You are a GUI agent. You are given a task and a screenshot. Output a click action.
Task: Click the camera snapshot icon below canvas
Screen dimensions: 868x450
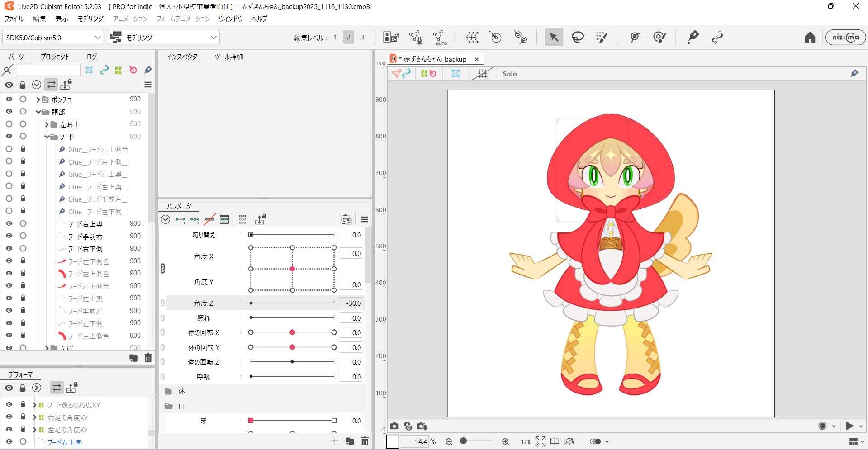[x=394, y=426]
